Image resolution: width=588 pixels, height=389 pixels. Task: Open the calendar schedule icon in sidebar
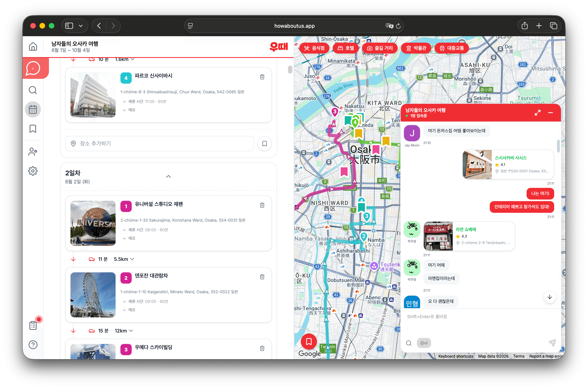click(33, 109)
